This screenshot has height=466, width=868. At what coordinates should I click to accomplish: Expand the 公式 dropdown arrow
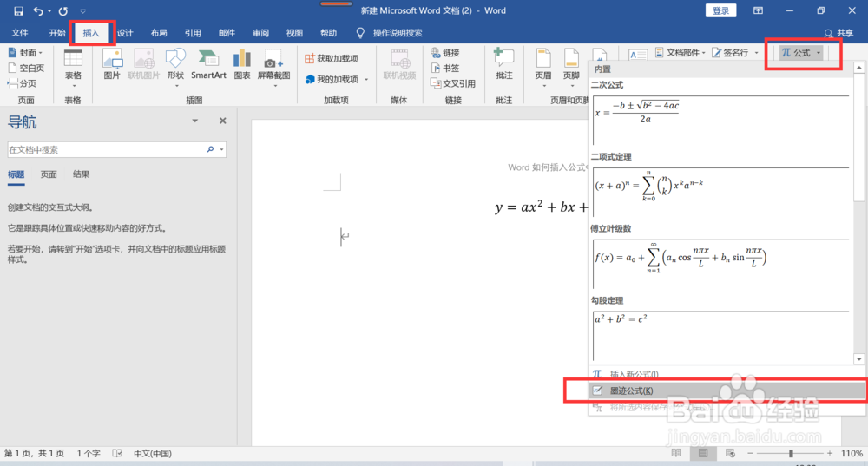819,53
